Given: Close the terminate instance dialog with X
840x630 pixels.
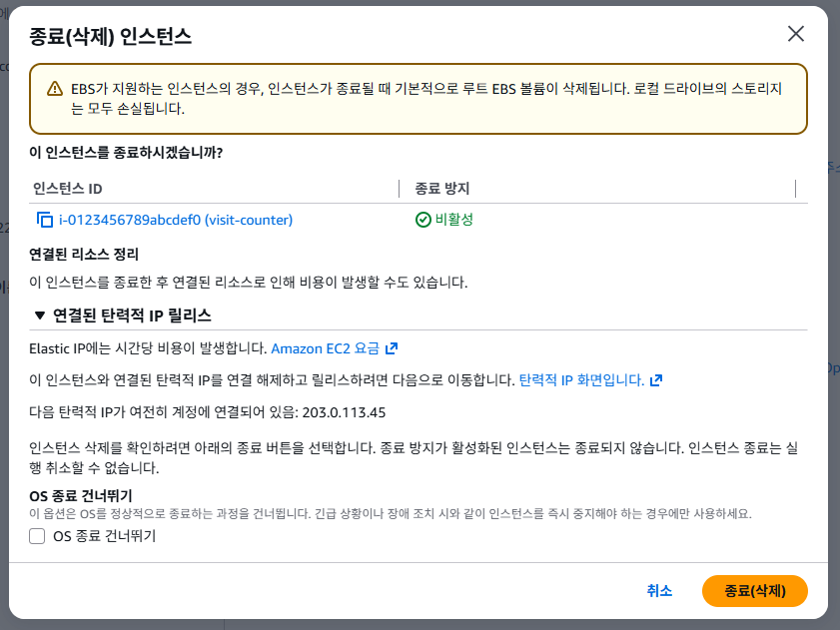Looking at the screenshot, I should 795,34.
